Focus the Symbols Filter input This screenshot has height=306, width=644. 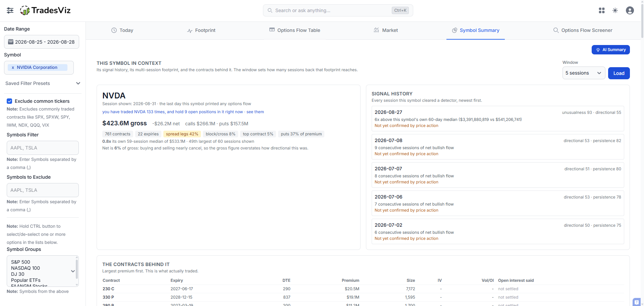(x=43, y=148)
